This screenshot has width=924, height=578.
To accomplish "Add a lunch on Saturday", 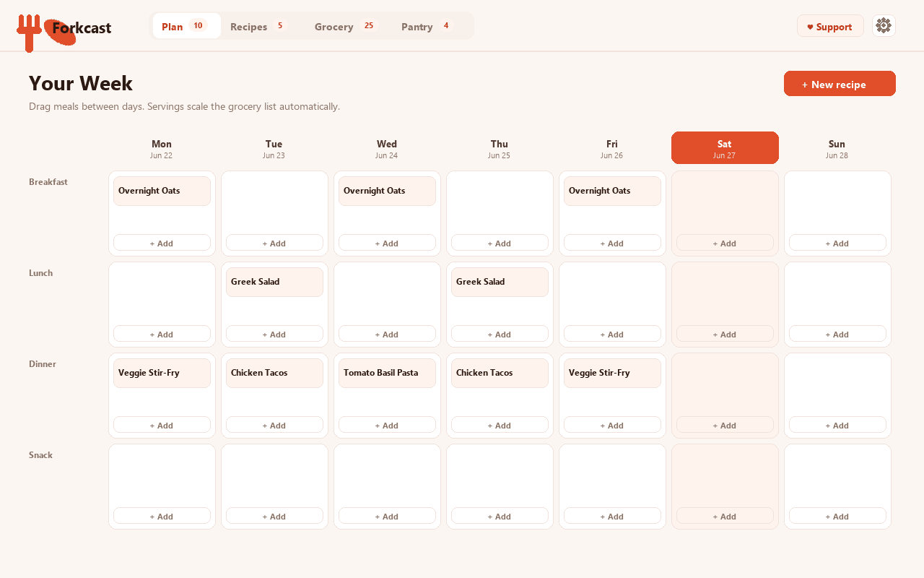I will [x=725, y=334].
